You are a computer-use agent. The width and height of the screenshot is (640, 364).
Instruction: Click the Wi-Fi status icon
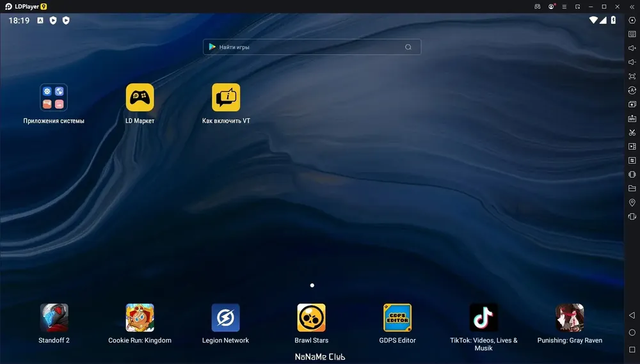[593, 20]
